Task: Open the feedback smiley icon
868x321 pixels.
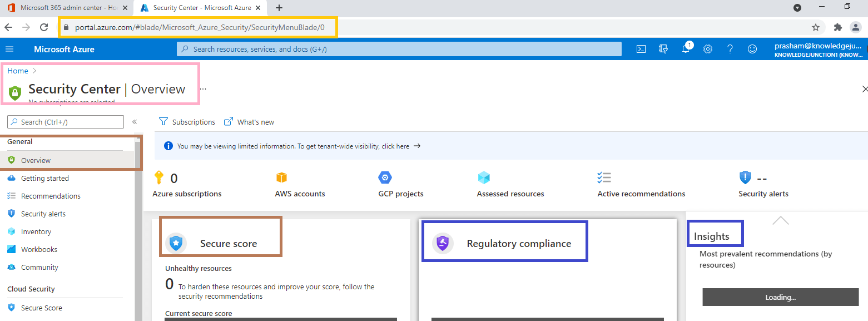Action: pyautogui.click(x=752, y=49)
